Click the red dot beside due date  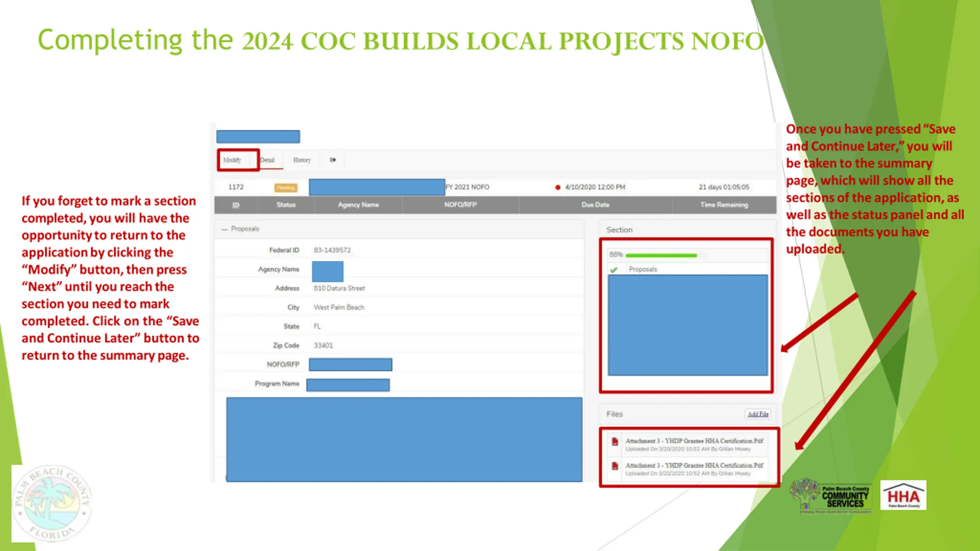[x=558, y=187]
